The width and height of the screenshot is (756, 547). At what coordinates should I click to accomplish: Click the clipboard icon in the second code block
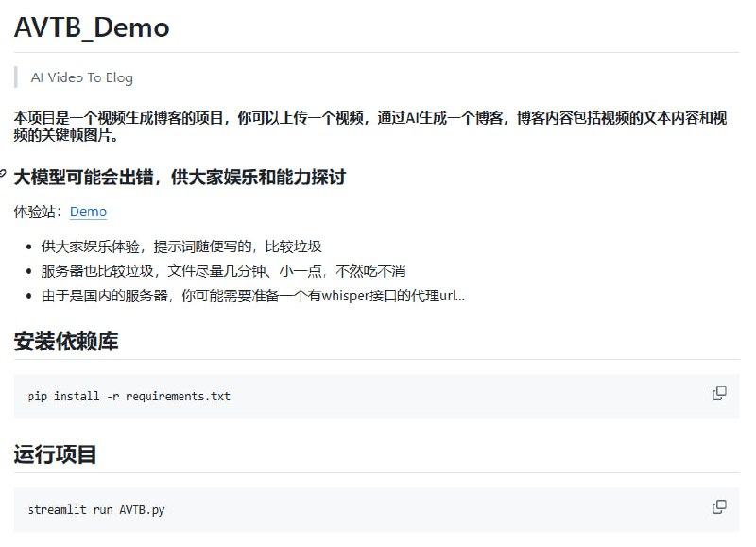pos(719,505)
